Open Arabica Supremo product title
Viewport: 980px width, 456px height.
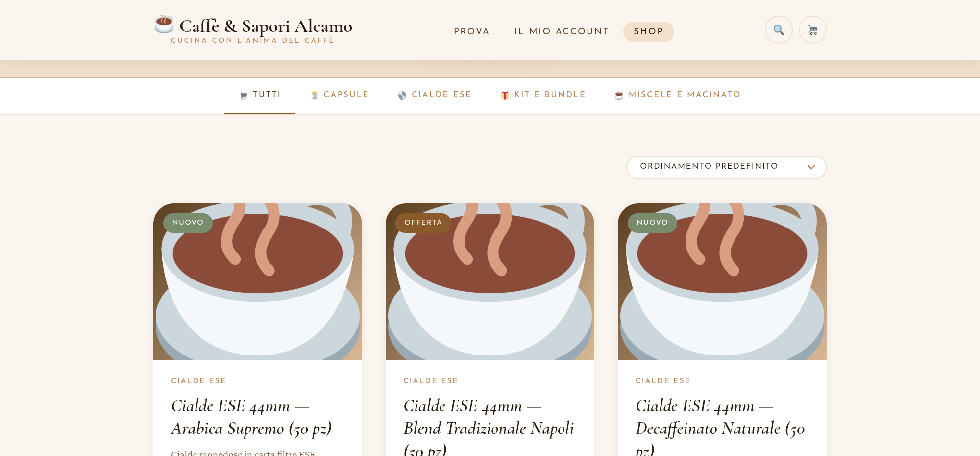click(251, 417)
